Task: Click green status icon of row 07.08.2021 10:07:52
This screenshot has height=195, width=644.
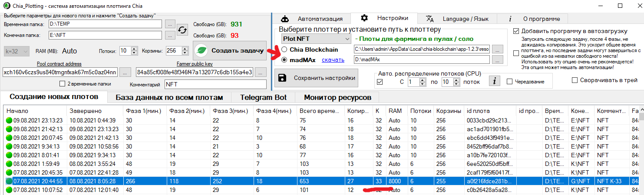Action: pos(9,189)
